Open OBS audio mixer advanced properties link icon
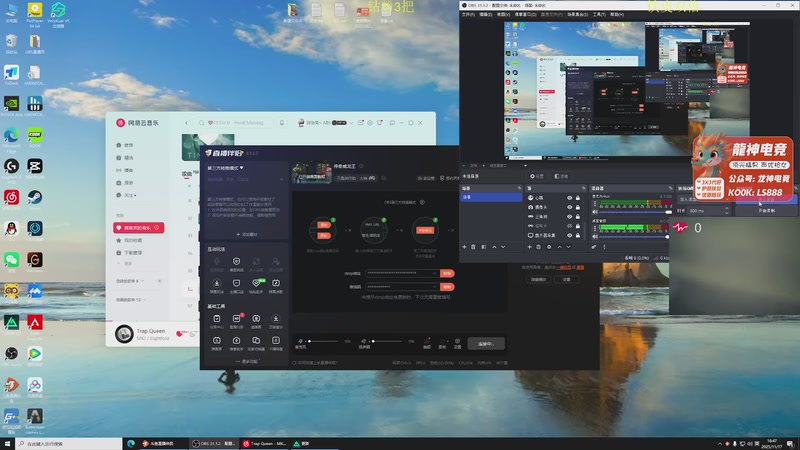Viewport: 800px width, 450px height. (594, 247)
